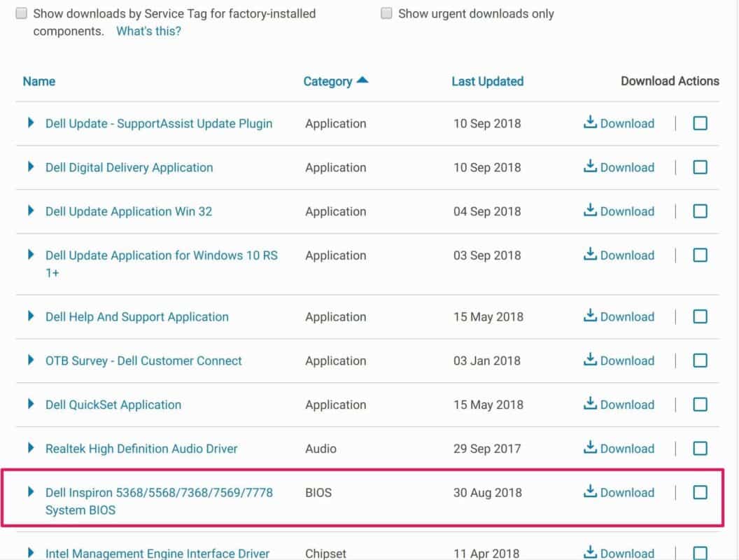Click the 04 Sep 2018 date cell
Viewport: 739px width, 560px height.
pyautogui.click(x=487, y=211)
